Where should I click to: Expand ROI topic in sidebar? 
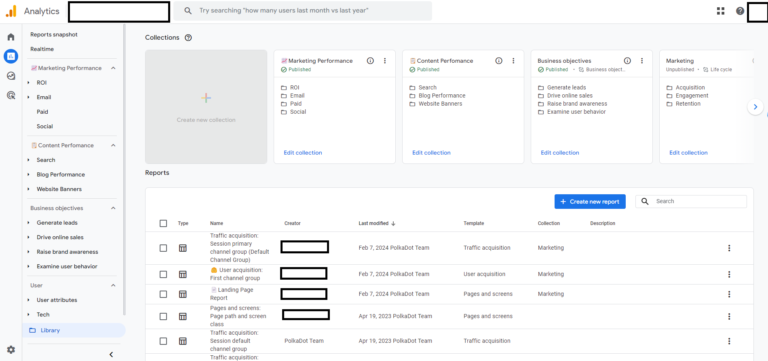click(x=28, y=83)
